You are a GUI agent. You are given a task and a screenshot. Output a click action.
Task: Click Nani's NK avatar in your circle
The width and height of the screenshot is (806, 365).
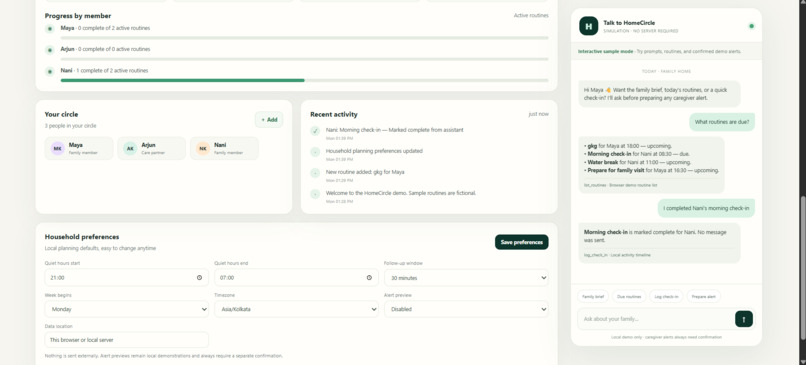[203, 149]
